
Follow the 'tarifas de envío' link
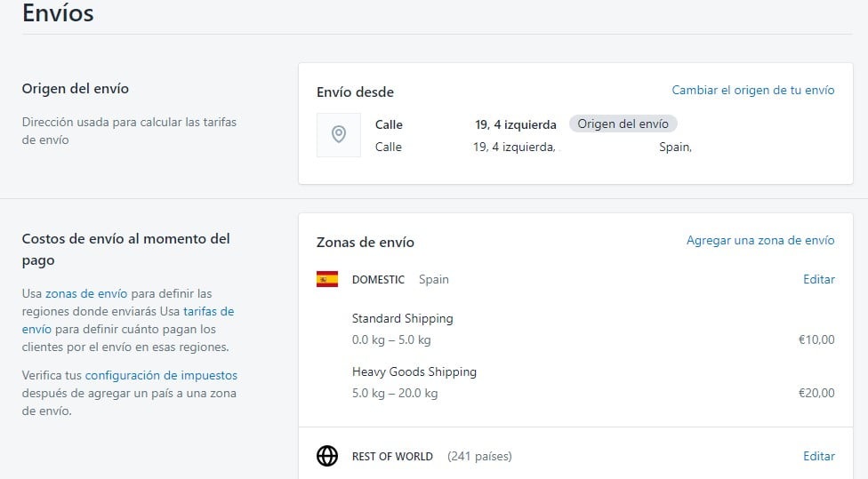pyautogui.click(x=208, y=312)
